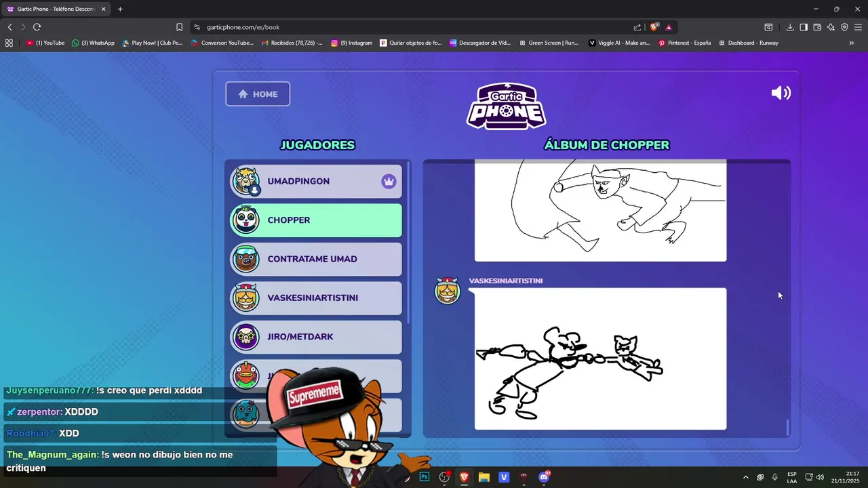Open the YouTube bookmark
Screen dimensions: 868x488
45,43
